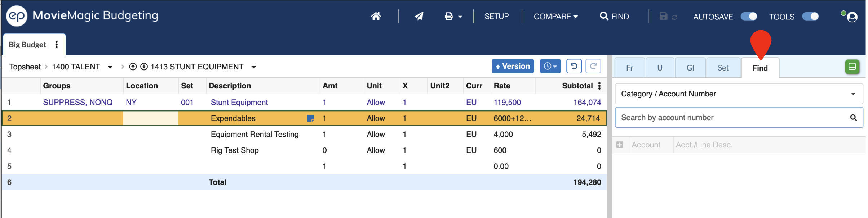Click the undo button

click(x=574, y=66)
